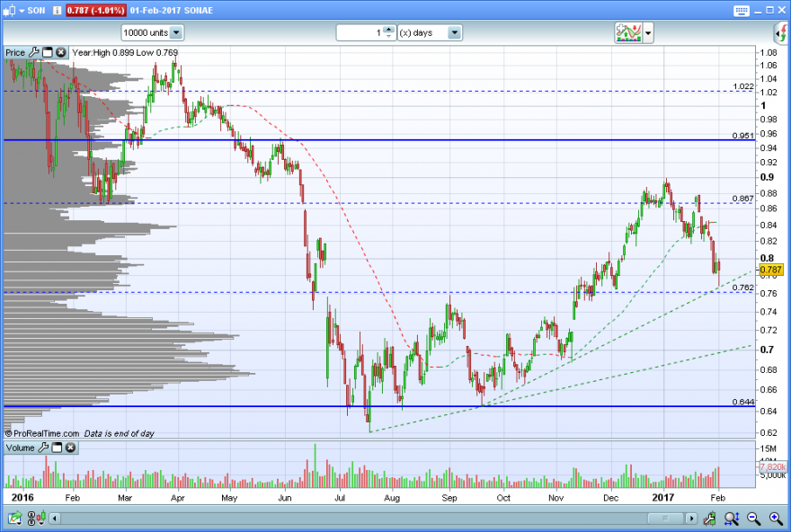Click the share chart icon at bottom left

click(15, 518)
